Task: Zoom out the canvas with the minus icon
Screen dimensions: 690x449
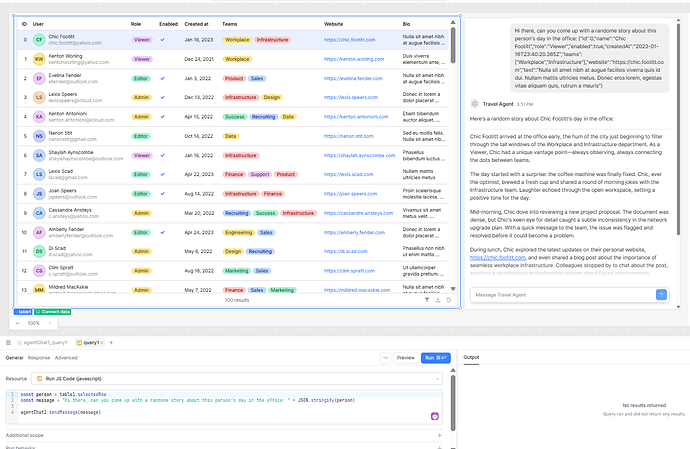Action: click(17, 323)
